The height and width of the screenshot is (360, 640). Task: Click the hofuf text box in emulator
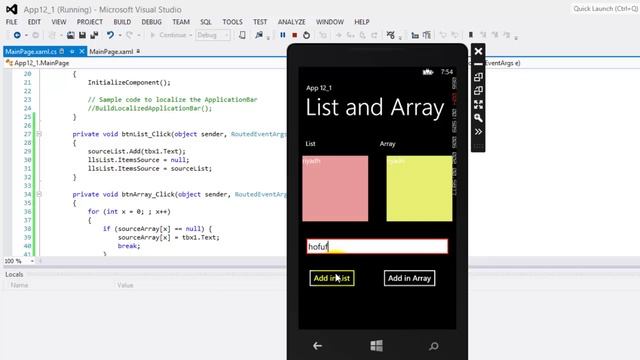[x=377, y=247]
